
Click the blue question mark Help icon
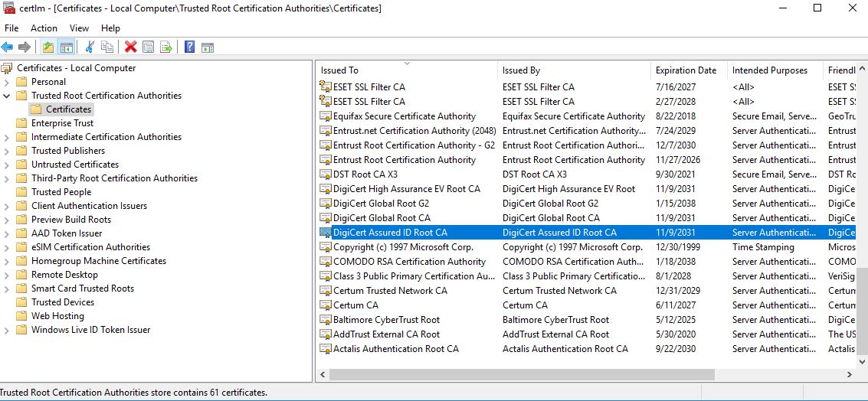(x=189, y=47)
